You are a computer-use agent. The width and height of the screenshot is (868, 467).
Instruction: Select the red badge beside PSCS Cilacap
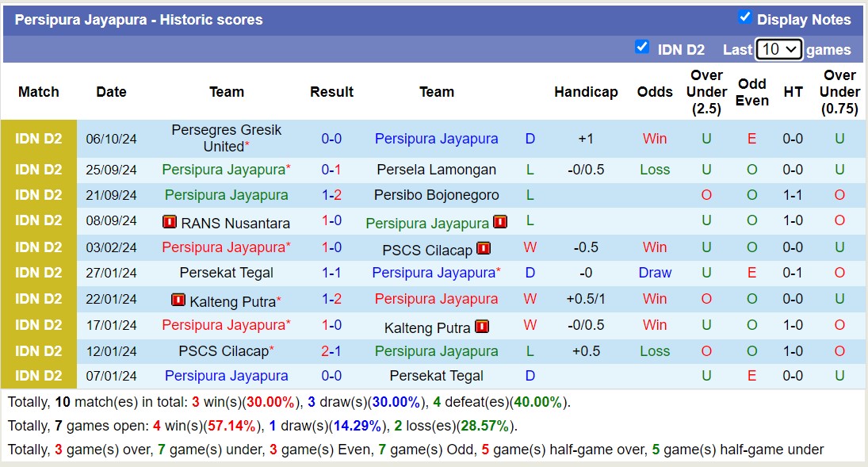pos(483,247)
